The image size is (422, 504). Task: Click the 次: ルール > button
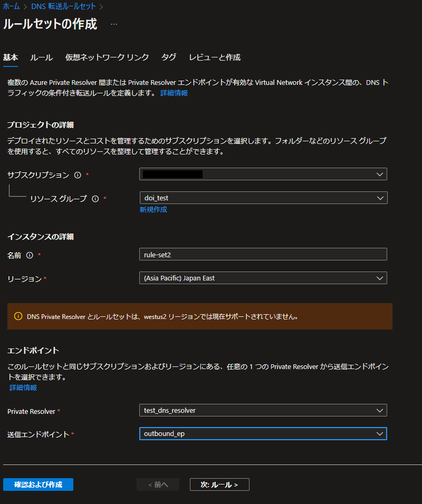pos(219,484)
